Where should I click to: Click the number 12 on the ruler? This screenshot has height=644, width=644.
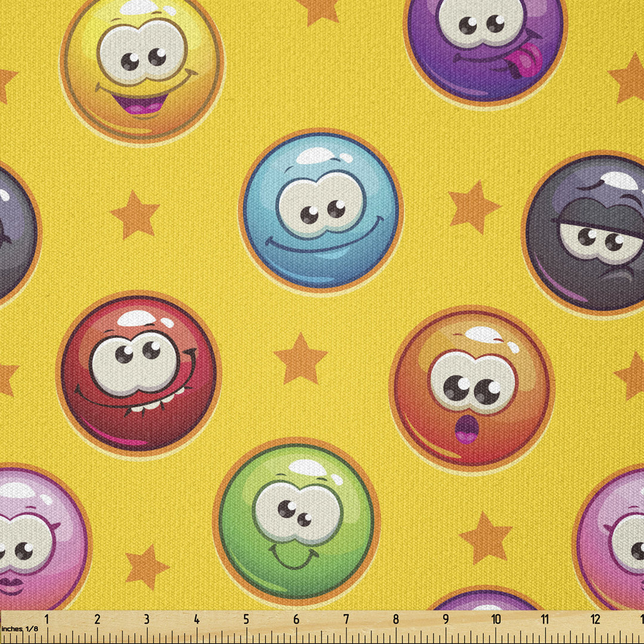click(595, 620)
